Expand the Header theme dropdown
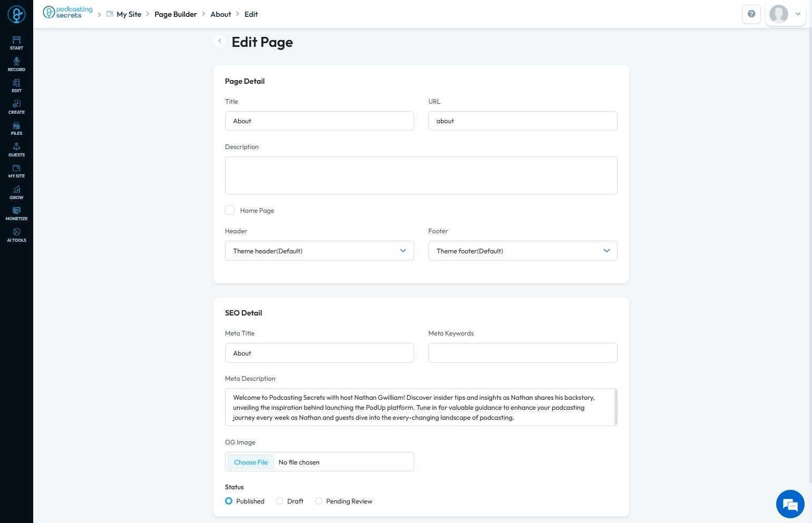This screenshot has height=523, width=812. [319, 251]
